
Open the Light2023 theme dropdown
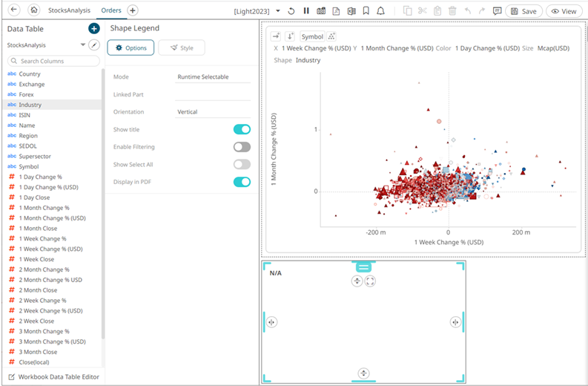click(277, 11)
